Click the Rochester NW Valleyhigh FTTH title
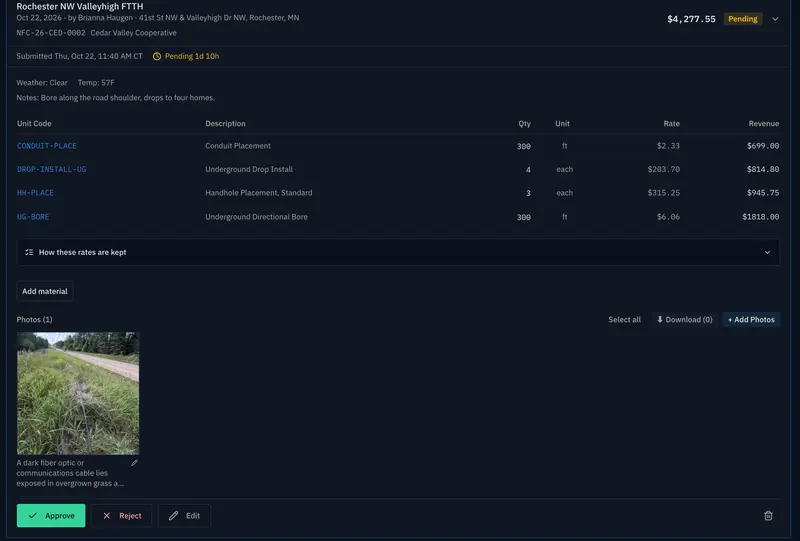Viewport: 800px width, 541px height. (80, 6)
